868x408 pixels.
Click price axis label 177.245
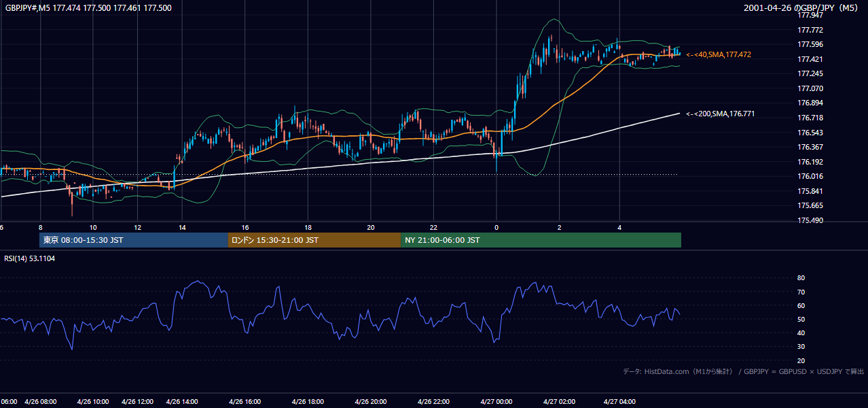(810, 73)
